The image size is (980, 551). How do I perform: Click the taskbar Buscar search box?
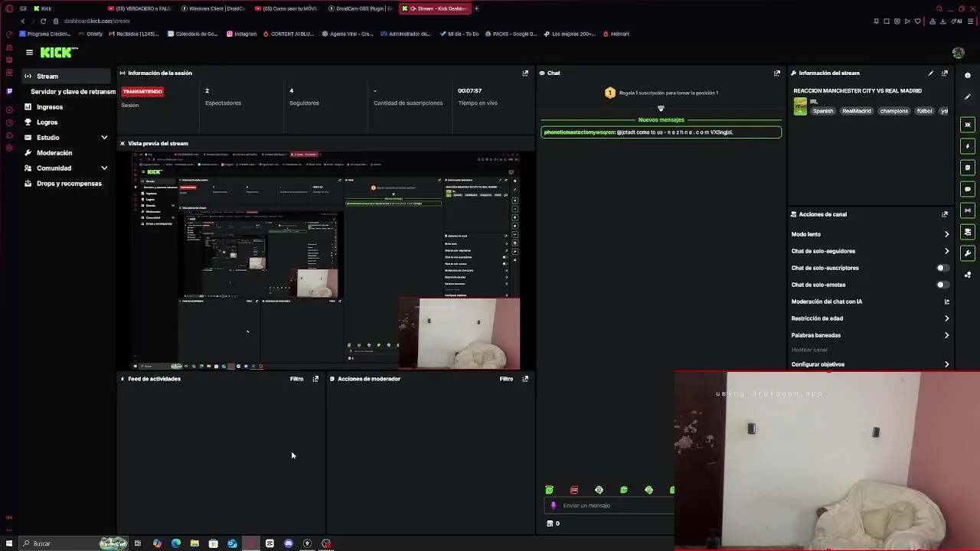pyautogui.click(x=73, y=543)
